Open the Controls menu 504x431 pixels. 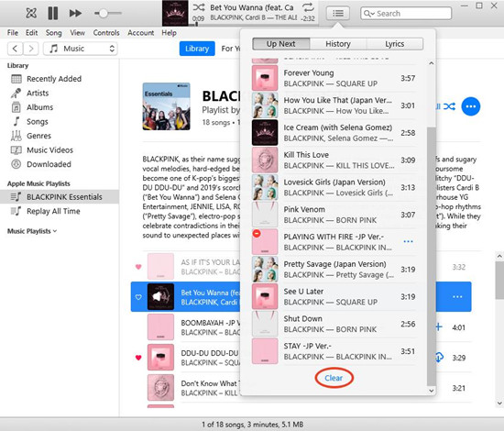click(x=106, y=33)
